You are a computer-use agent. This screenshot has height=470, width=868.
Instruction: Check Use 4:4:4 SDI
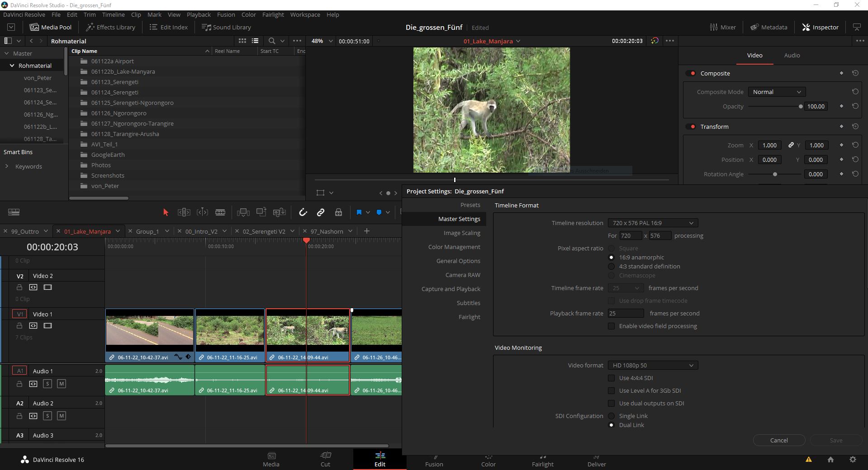click(611, 378)
